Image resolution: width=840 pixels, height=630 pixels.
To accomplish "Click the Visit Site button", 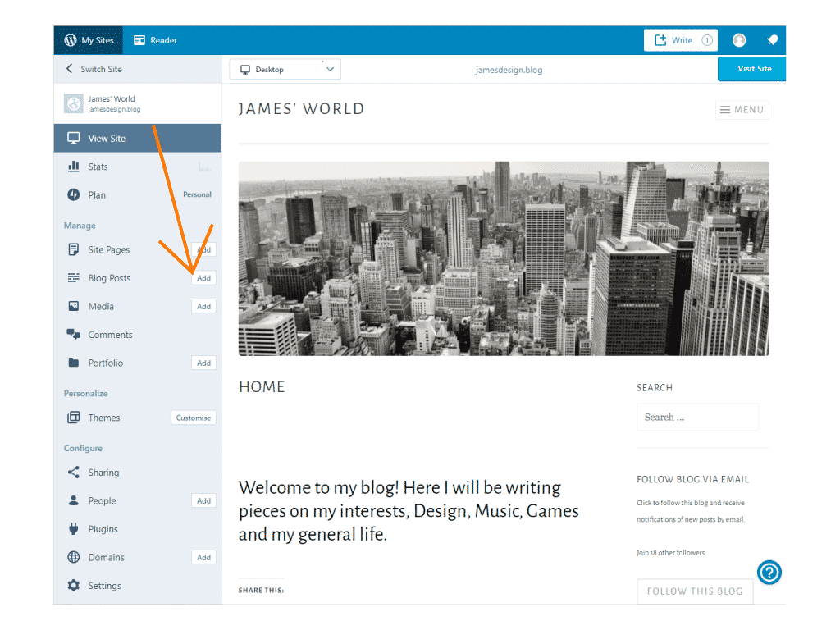I will pyautogui.click(x=751, y=69).
